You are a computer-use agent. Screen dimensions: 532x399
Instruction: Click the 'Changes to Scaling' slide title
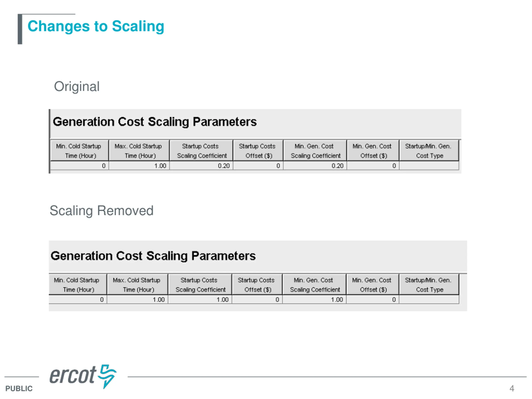click(96, 26)
